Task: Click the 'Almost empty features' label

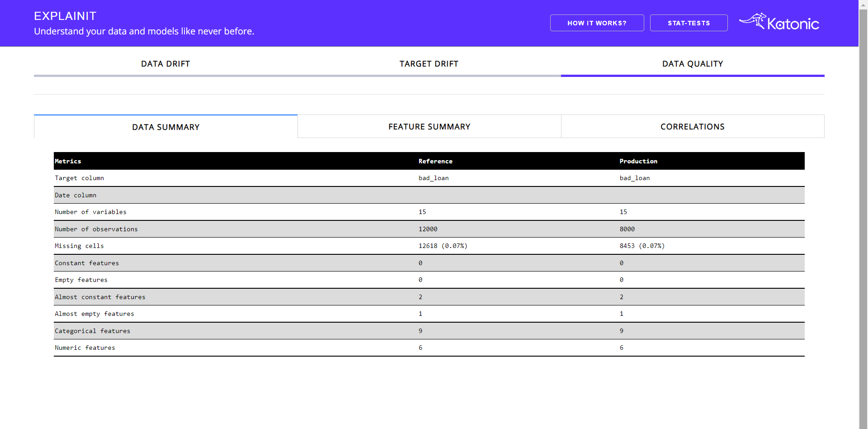Action: pos(94,314)
